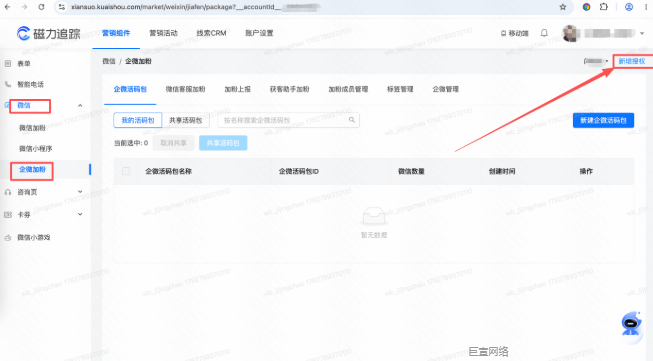Click 新建企微活码包 button
Viewport: 653px width, 361px height.
(603, 120)
